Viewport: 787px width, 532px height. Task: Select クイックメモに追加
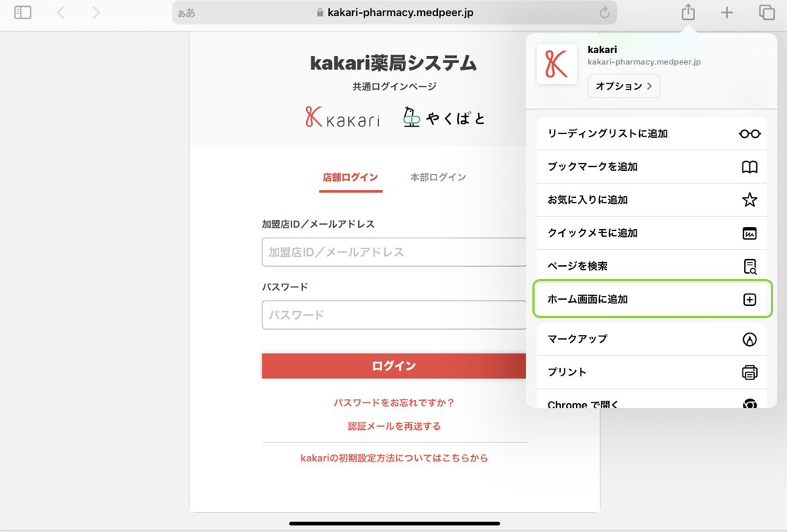coord(651,233)
